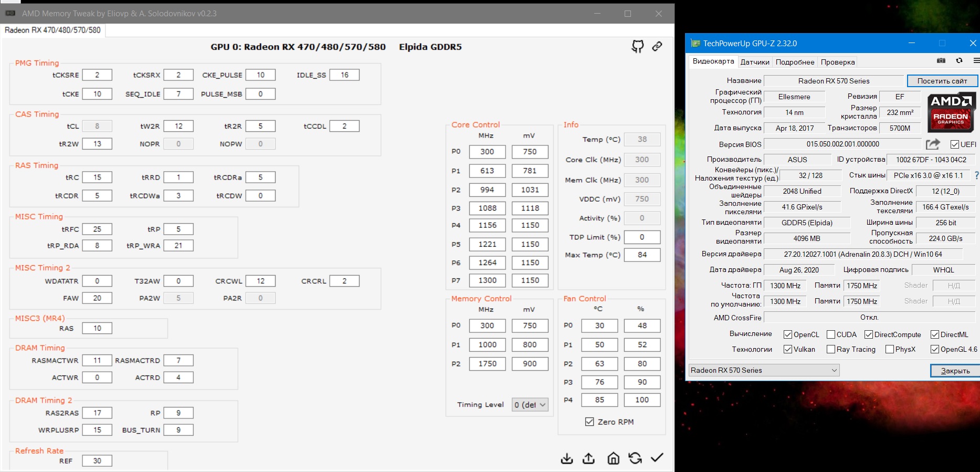This screenshot has width=980, height=472.
Task: Click the tRP_WRA input field
Action: [178, 245]
